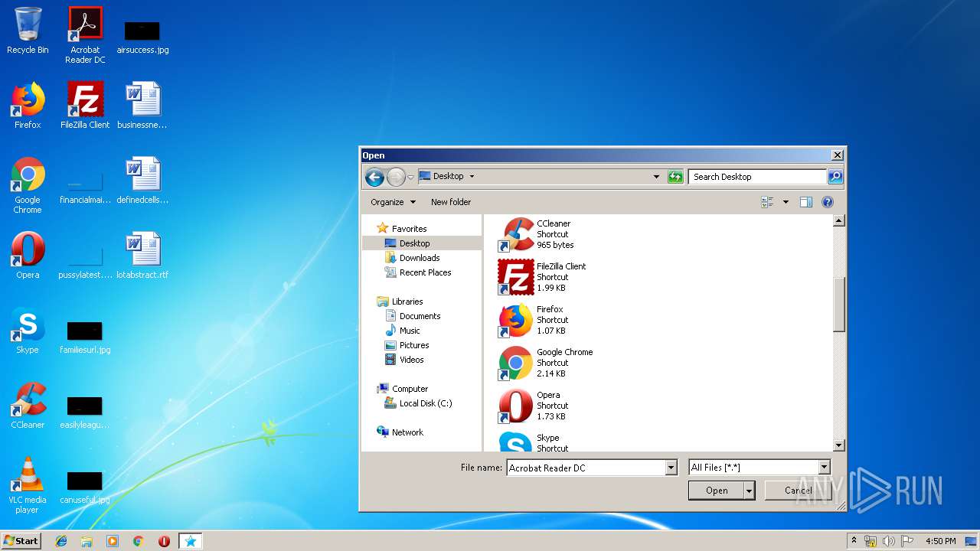Open the All Files type filter dropdown
Image resolution: width=980 pixels, height=551 pixels.
coord(824,468)
